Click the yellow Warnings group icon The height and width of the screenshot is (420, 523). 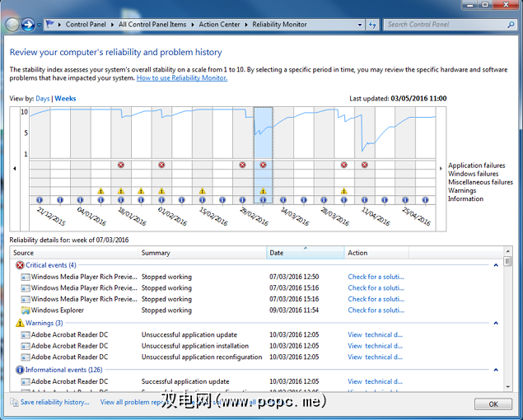pos(20,323)
